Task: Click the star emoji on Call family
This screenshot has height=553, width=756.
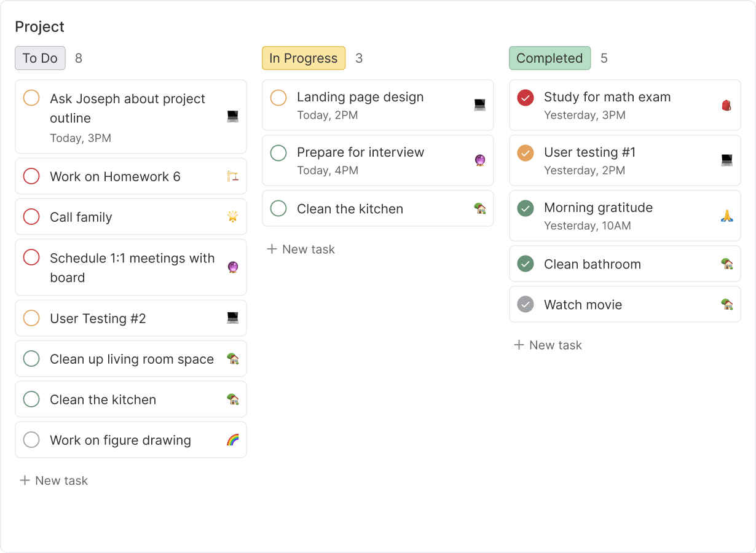Action: (232, 217)
